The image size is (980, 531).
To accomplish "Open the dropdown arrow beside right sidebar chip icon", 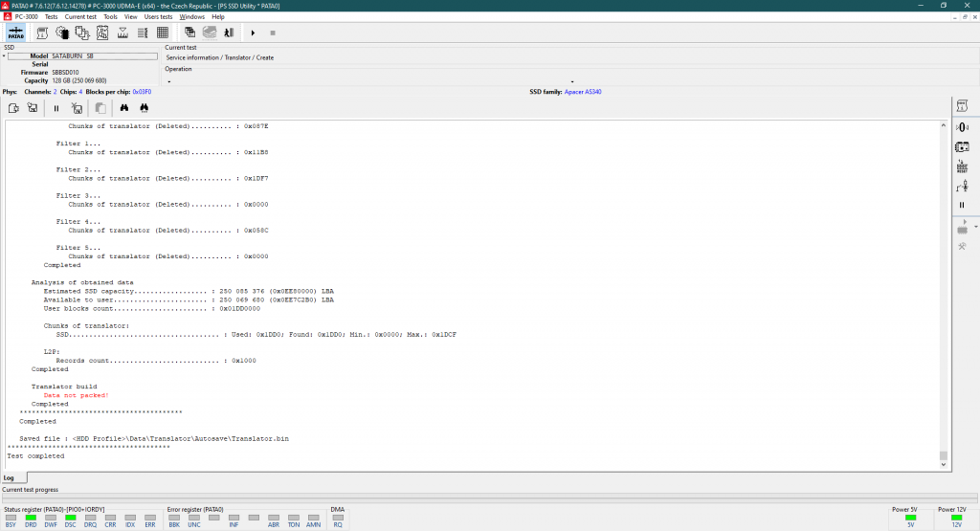I will pos(975,227).
